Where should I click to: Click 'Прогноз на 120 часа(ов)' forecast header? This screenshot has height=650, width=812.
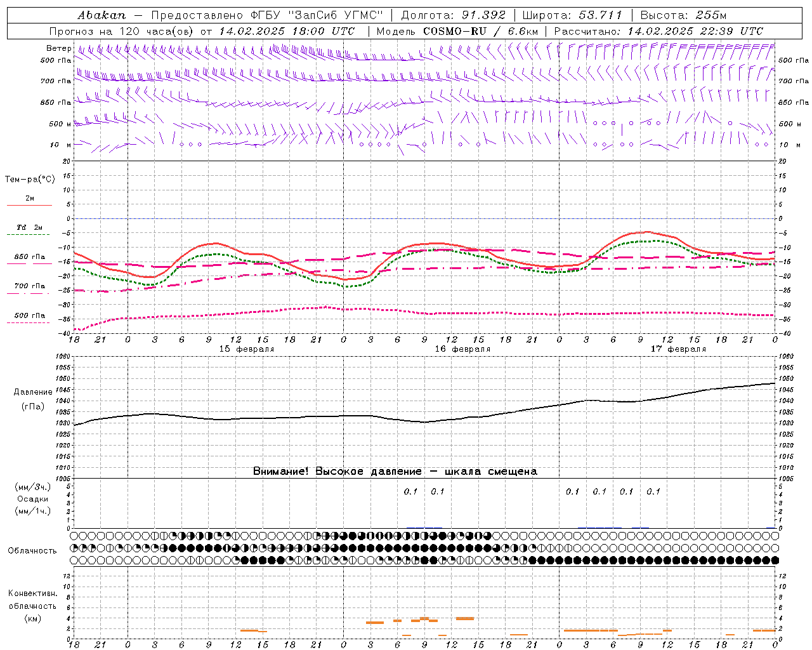122,31
